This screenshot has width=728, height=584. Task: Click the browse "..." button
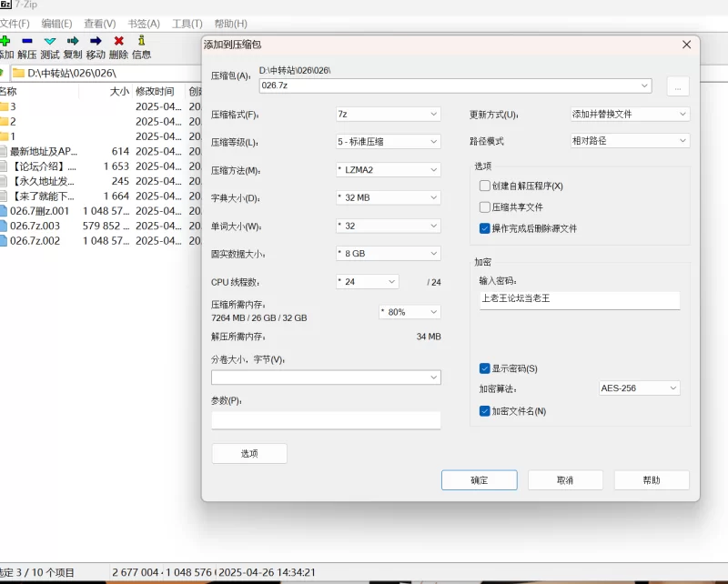pyautogui.click(x=678, y=86)
